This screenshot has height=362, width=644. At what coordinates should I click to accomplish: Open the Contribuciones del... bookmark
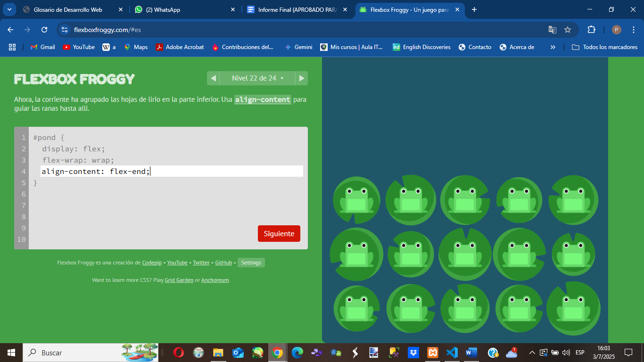(243, 47)
